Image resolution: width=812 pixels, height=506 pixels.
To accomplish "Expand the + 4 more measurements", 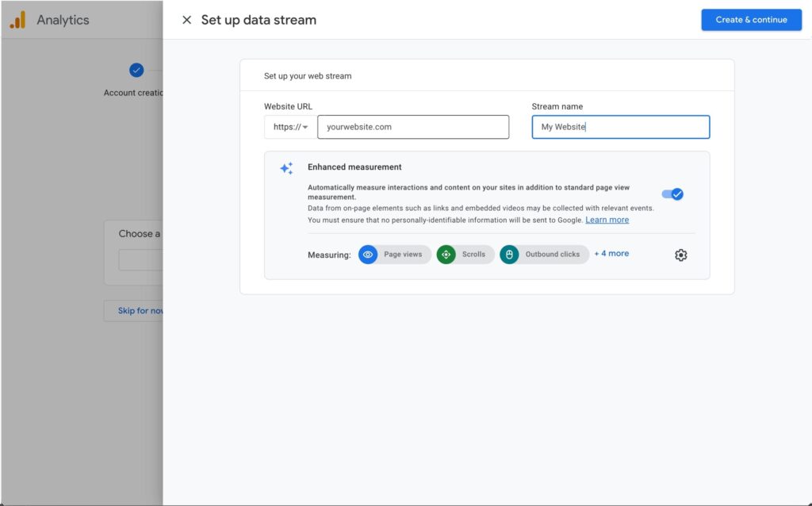I will point(611,254).
